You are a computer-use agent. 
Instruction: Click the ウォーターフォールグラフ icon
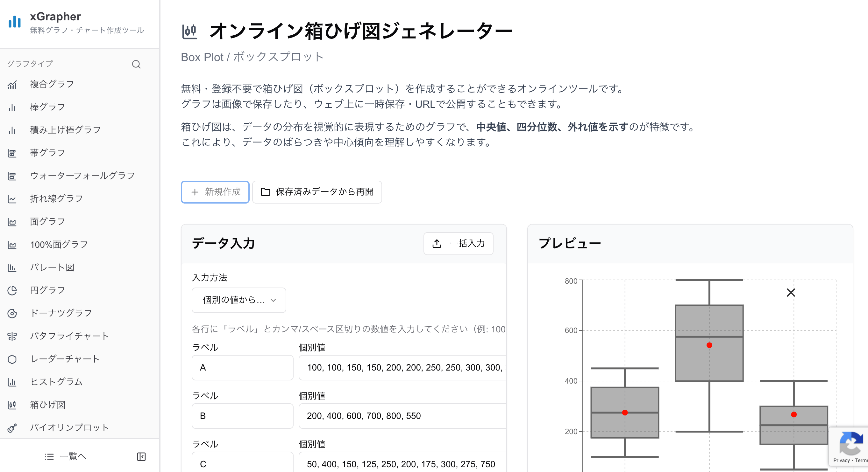coord(12,176)
